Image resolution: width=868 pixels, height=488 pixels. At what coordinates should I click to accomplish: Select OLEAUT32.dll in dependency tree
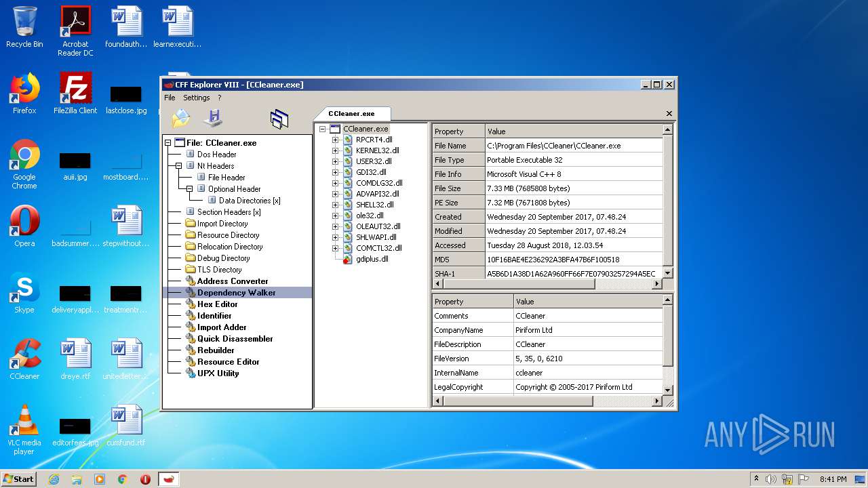(378, 226)
